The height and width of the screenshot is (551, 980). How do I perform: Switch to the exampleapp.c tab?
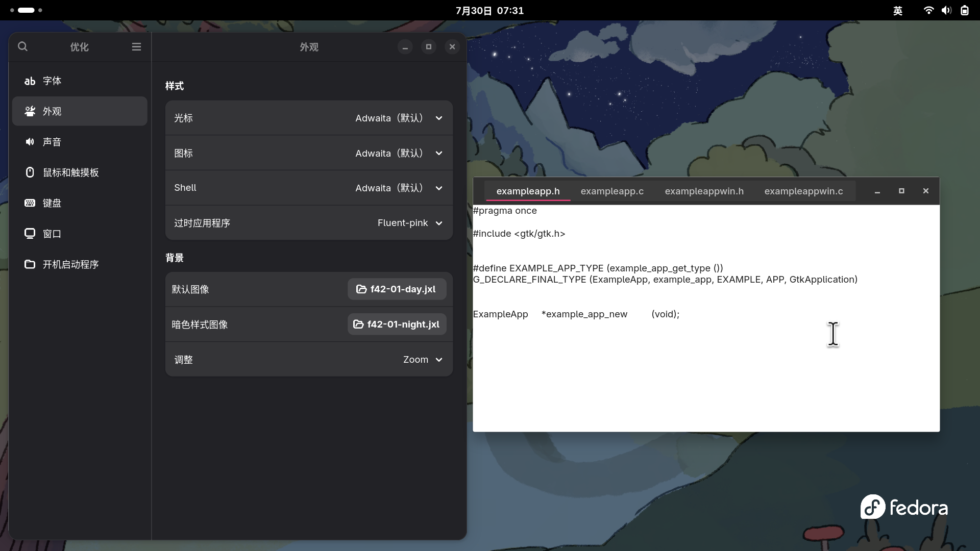(x=612, y=191)
